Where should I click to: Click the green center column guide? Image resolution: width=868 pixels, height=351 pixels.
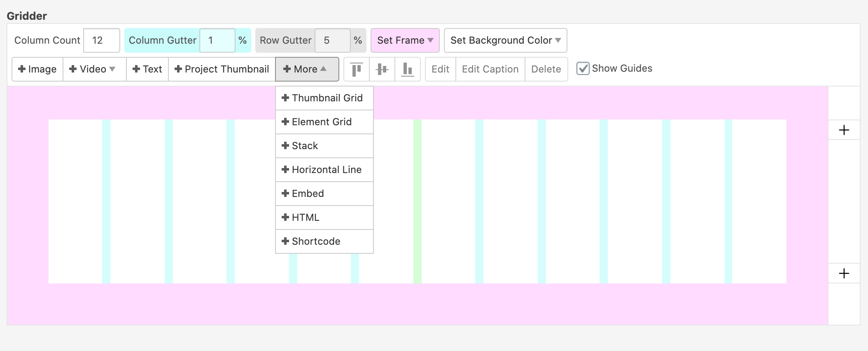tap(417, 201)
